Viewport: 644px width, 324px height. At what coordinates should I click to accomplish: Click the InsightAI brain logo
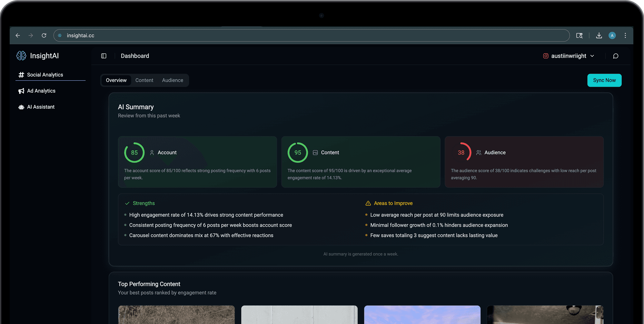pyautogui.click(x=21, y=56)
